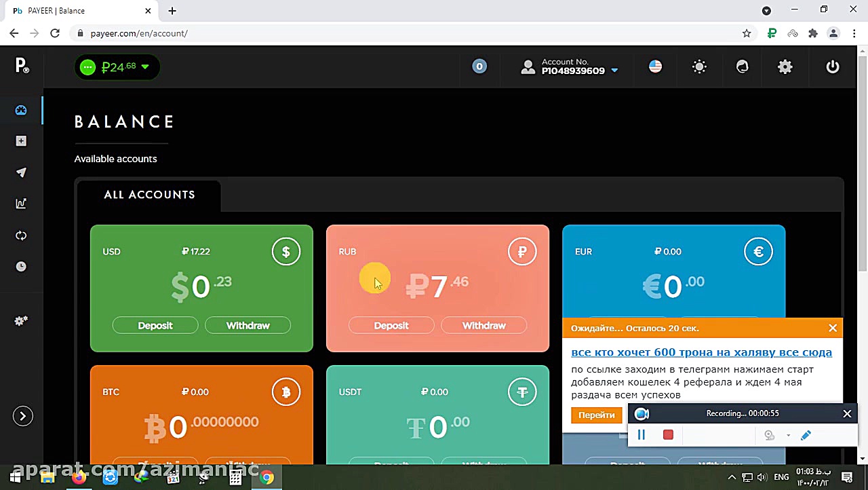Expand the sidebar with the arrow button
This screenshot has height=490, width=868.
22,416
